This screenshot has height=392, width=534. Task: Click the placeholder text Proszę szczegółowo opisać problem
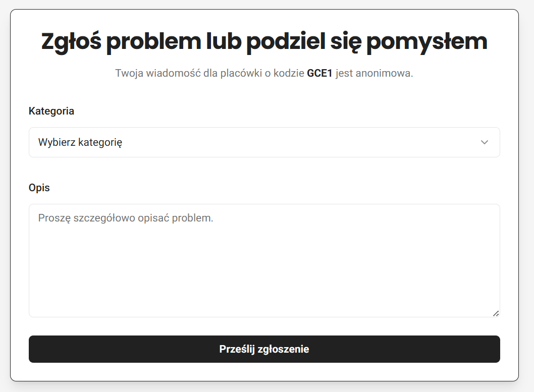click(126, 218)
